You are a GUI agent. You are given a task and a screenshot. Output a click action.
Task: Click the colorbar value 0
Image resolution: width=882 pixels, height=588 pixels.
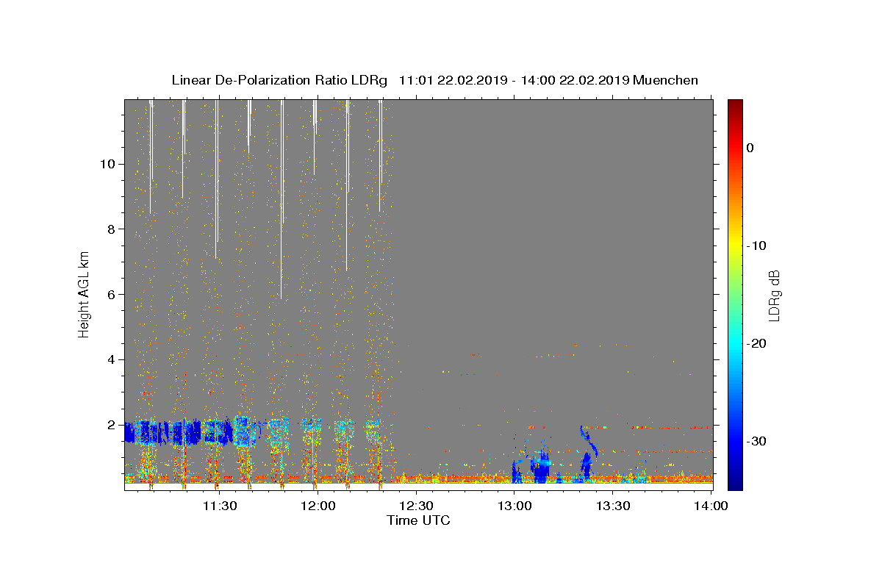coord(750,148)
